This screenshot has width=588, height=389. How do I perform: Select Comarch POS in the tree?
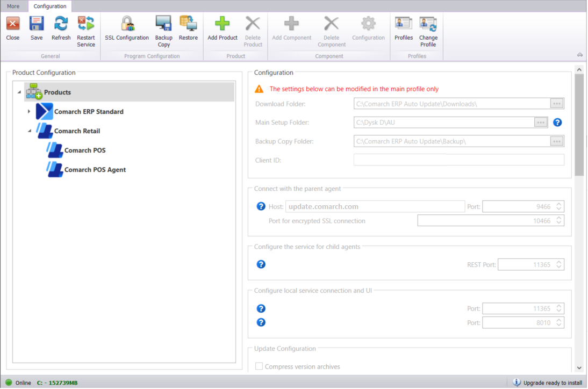[x=85, y=150]
